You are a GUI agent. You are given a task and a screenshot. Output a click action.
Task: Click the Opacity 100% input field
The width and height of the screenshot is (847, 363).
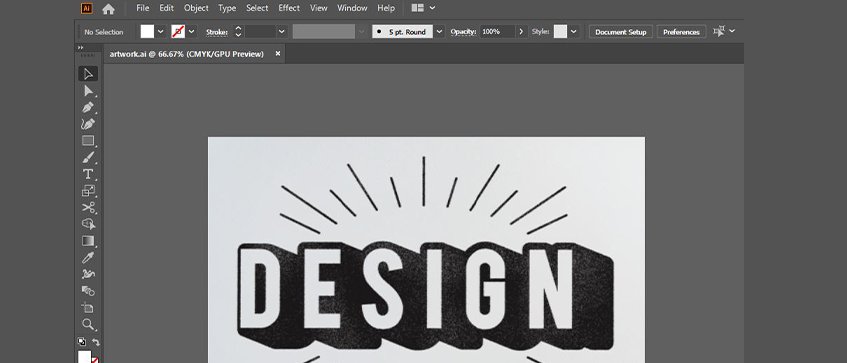[x=497, y=32]
